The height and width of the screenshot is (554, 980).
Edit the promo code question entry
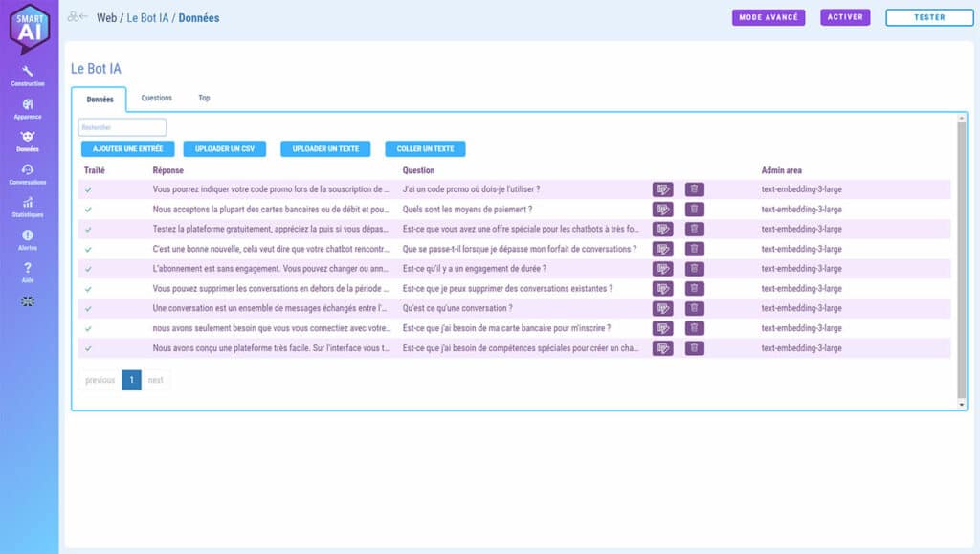pyautogui.click(x=662, y=189)
